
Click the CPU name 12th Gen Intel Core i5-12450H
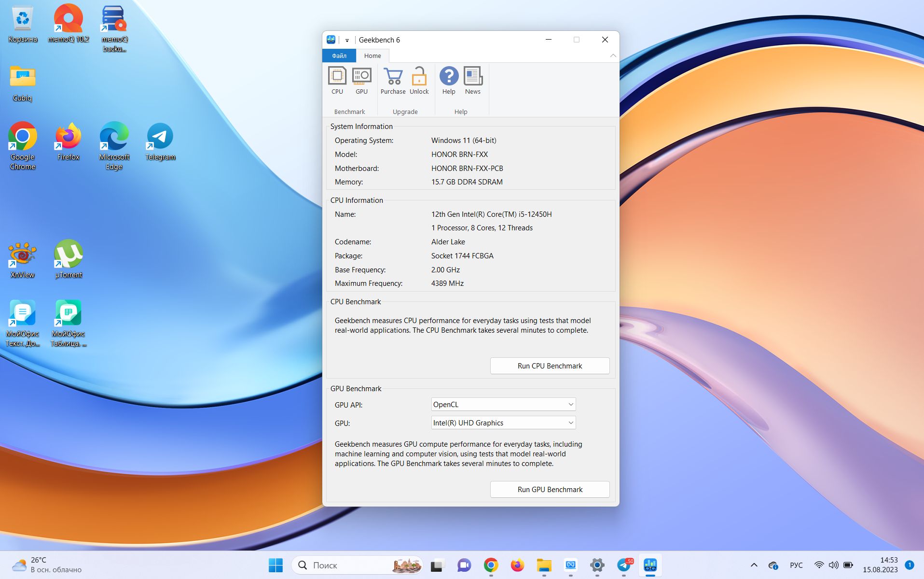coord(491,214)
